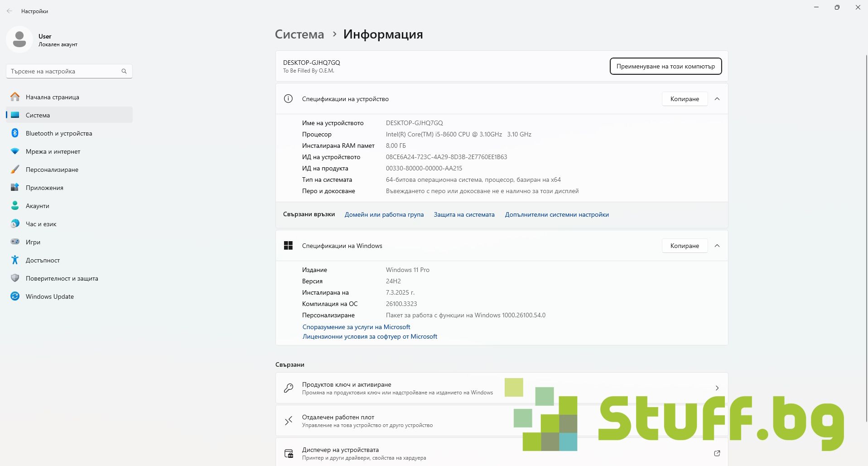Go to Мрежа и интернет settings

coord(69,151)
